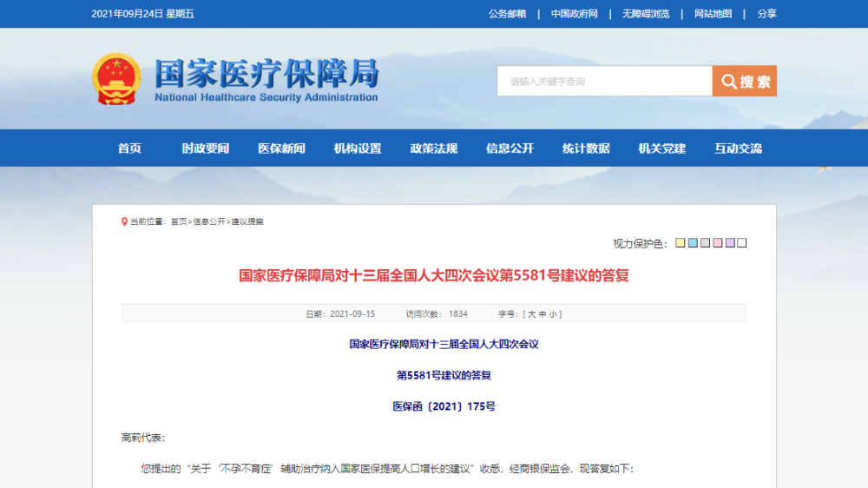Click 首页 in the breadcrumb path
This screenshot has height=488, width=868.
click(178, 221)
